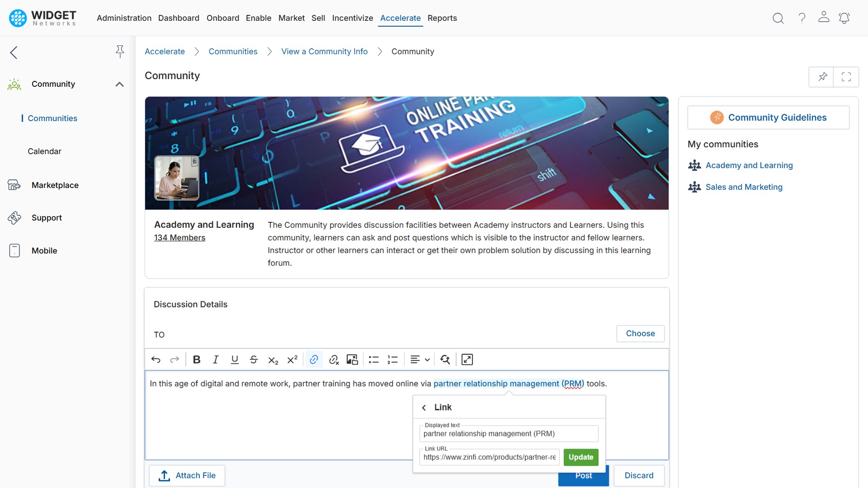This screenshot has width=868, height=488.
Task: Open Calendar in sidebar
Action: pyautogui.click(x=44, y=151)
